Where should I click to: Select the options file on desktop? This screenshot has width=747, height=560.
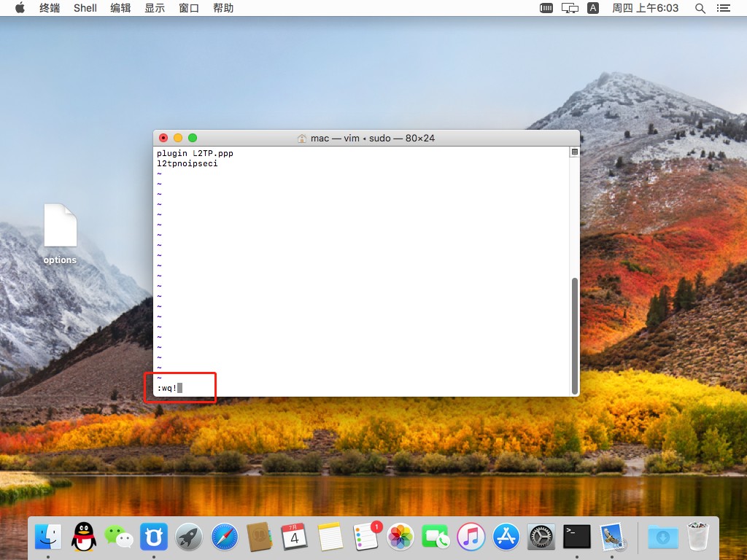point(60,233)
